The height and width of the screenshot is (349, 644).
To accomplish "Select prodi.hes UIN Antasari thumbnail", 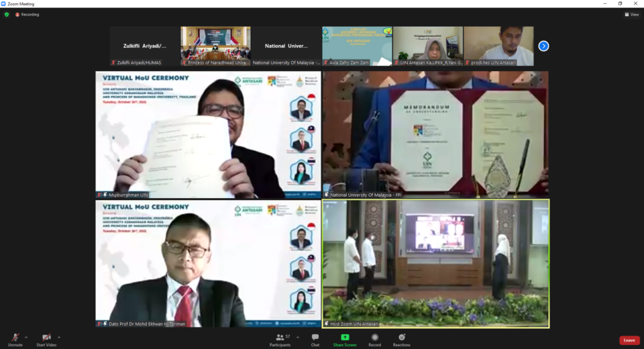I will [498, 46].
